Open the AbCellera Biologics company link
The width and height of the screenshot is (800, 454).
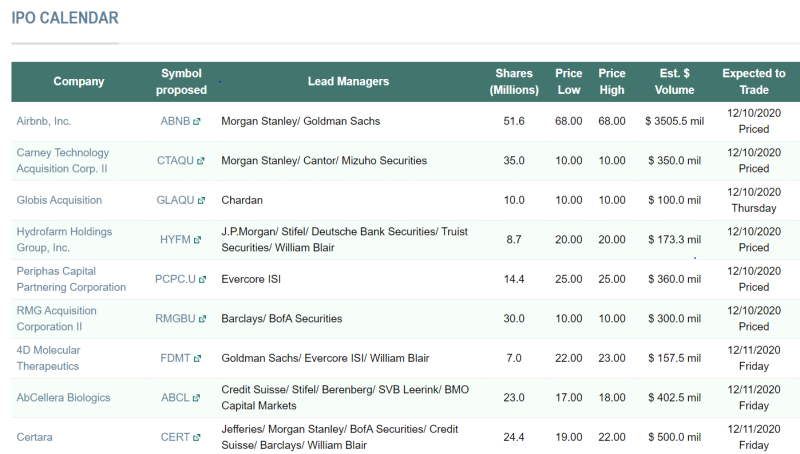(x=63, y=398)
